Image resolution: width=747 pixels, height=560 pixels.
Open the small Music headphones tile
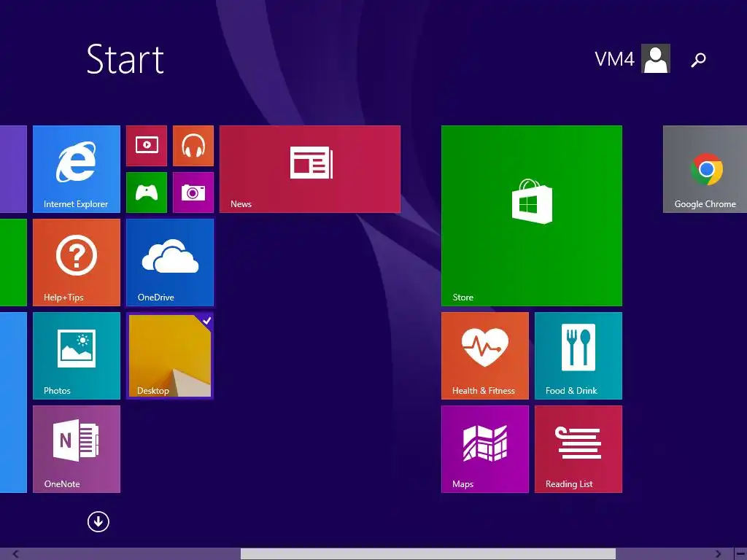[193, 146]
